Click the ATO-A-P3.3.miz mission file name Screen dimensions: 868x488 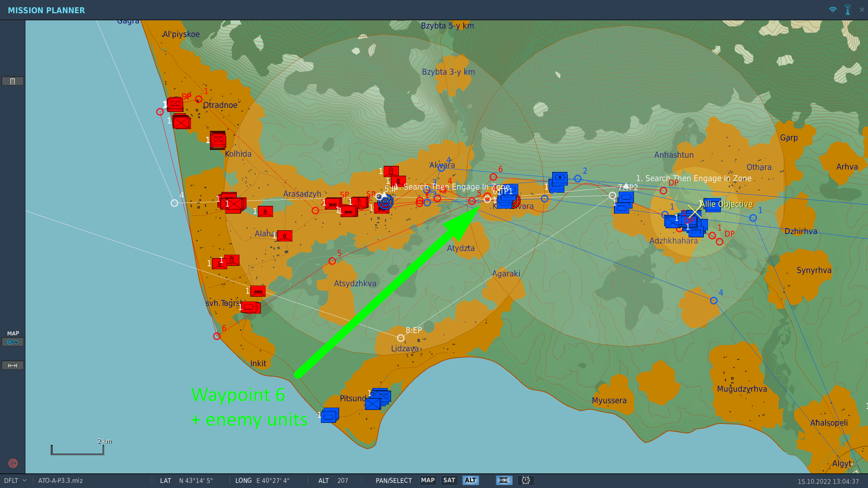point(60,481)
